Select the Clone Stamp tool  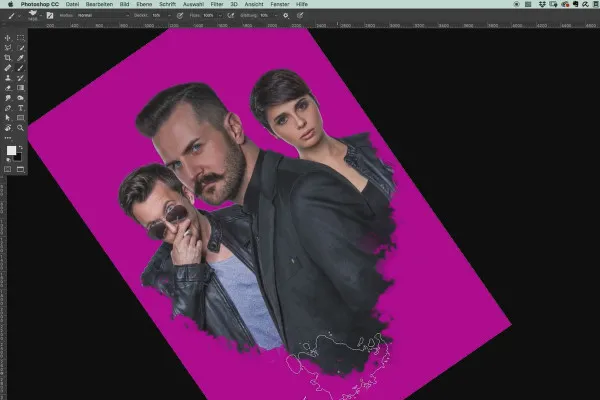pos(8,78)
